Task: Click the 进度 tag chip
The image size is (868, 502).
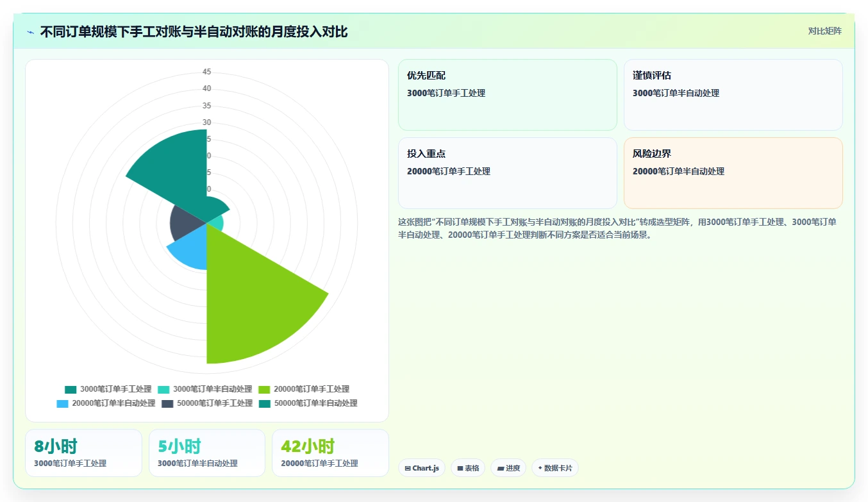Action: (508, 468)
